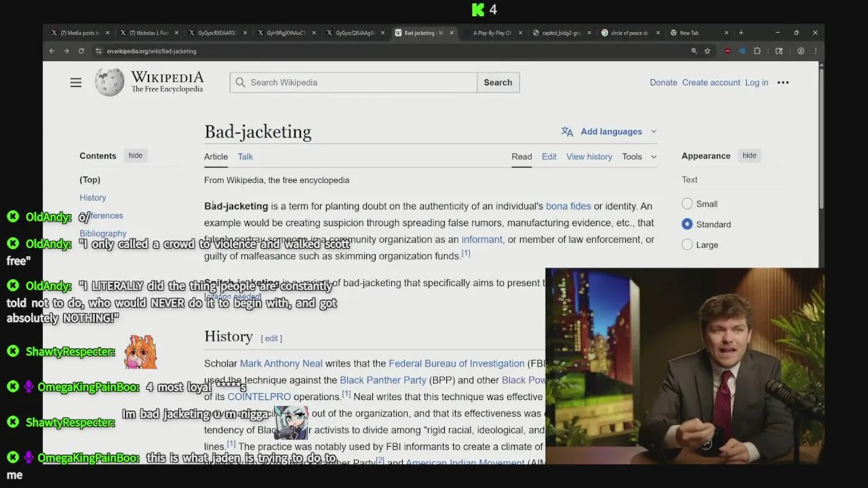This screenshot has height=488, width=868.
Task: Open the browser extensions puzzle icon
Action: coord(757,51)
